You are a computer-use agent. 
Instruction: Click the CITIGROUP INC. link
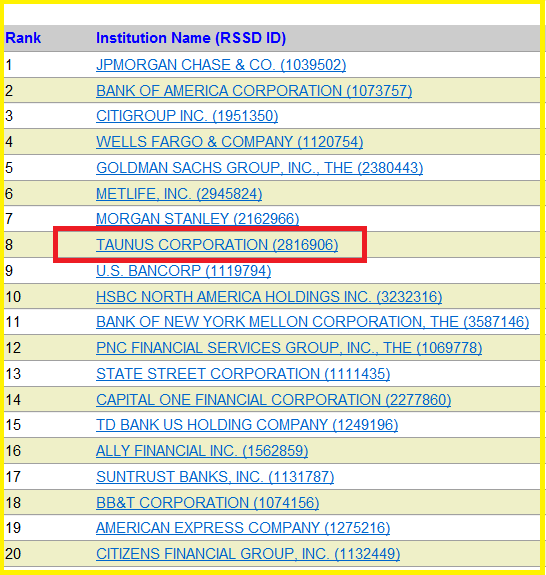click(x=187, y=116)
